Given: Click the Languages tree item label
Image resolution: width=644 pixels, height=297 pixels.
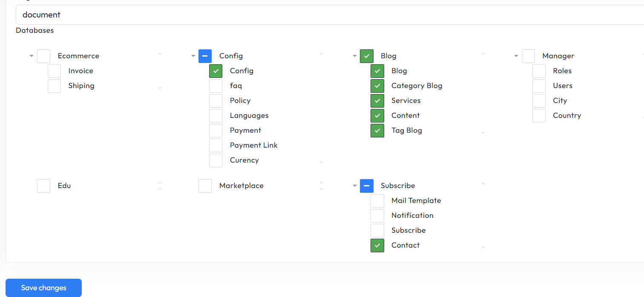Looking at the screenshot, I should coord(249,116).
